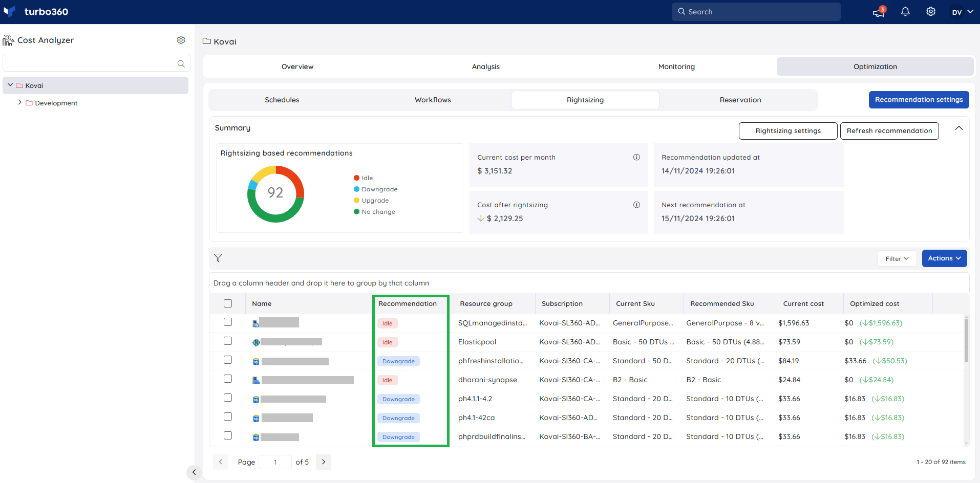Check the ph4.1-42ca row checkbox
Viewport: 980px width, 483px height.
[228, 416]
